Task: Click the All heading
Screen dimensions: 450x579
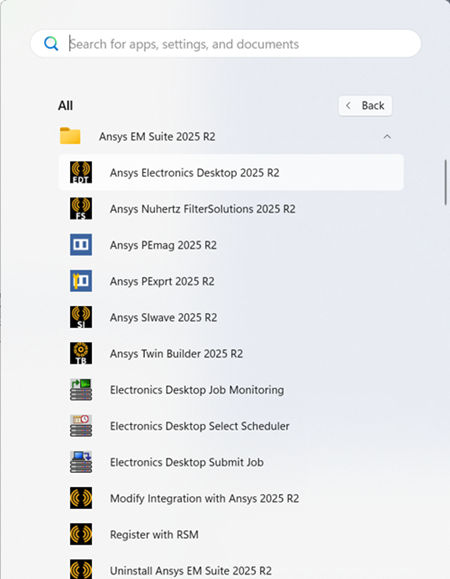Action: pos(65,106)
